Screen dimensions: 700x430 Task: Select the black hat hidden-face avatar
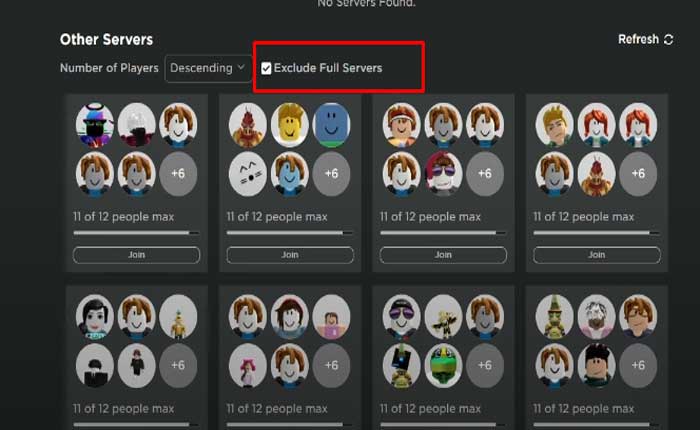95,365
